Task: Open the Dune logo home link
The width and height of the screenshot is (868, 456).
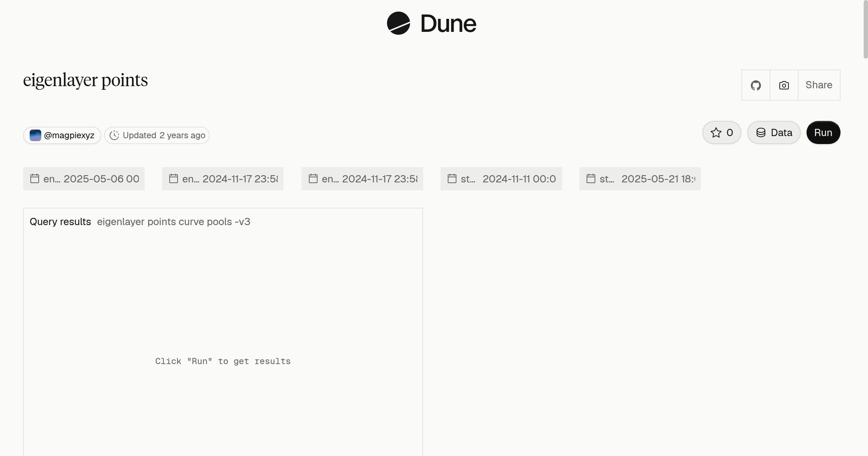Action: click(x=431, y=23)
